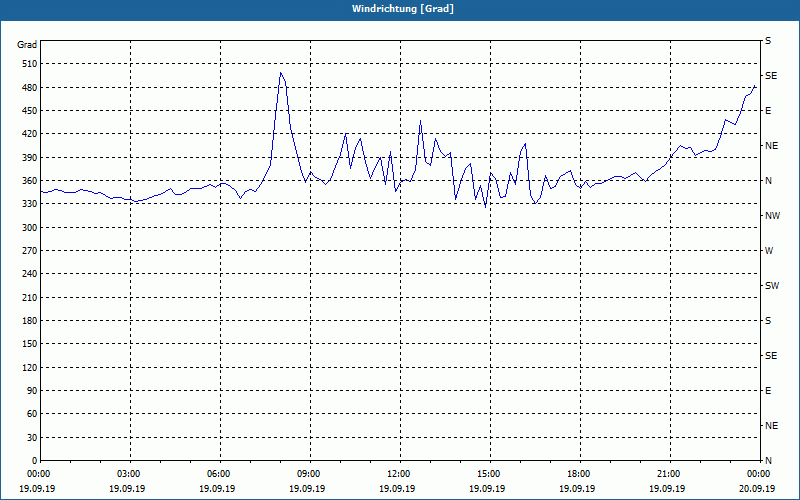The width and height of the screenshot is (800, 500).
Task: Click the N compass label beside 360 gridline
Action: pyautogui.click(x=768, y=181)
